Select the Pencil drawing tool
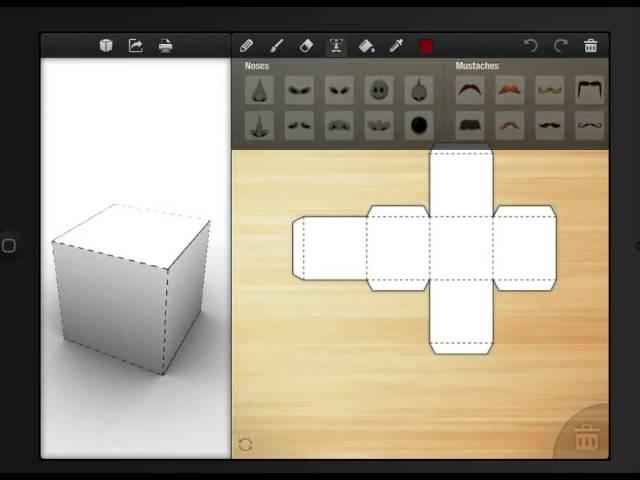640x480 pixels. pos(247,46)
